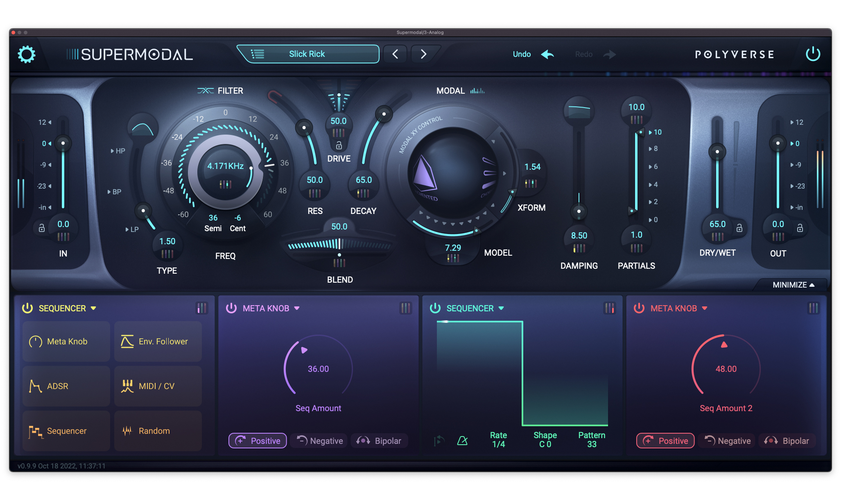Image resolution: width=841 pixels, height=504 pixels.
Task: Choose ADSR modulator
Action: (x=66, y=386)
